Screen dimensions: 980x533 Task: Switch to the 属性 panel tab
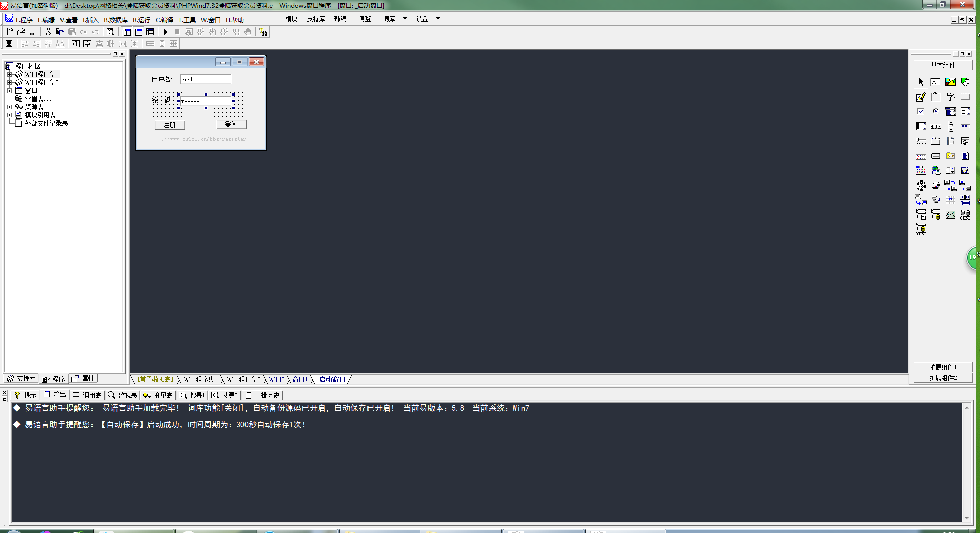83,379
